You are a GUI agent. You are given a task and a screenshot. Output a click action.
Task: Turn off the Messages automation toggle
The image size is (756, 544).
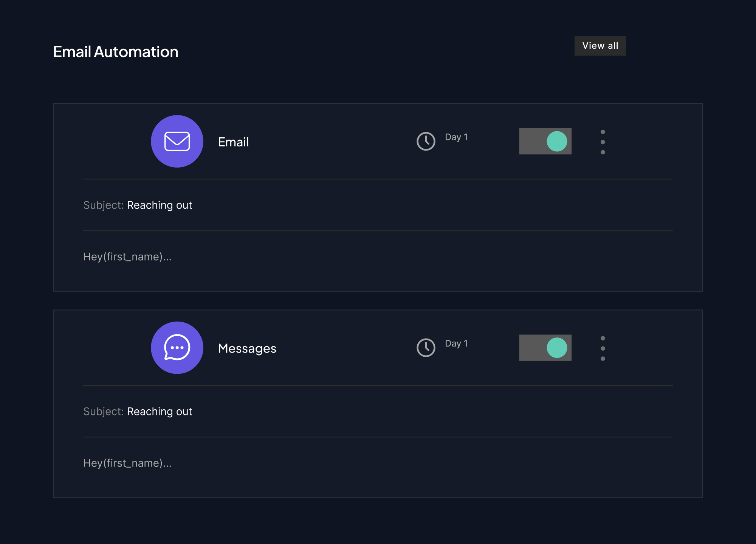coord(545,348)
